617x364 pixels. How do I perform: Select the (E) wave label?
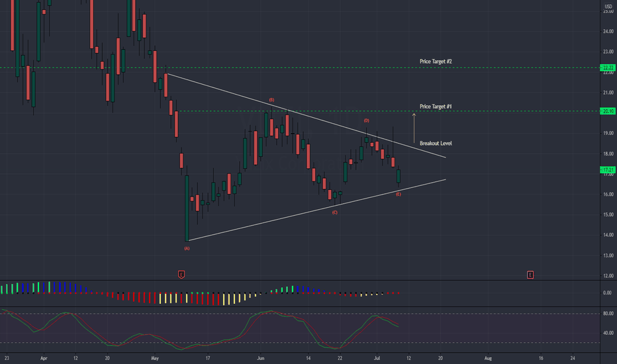coord(399,195)
